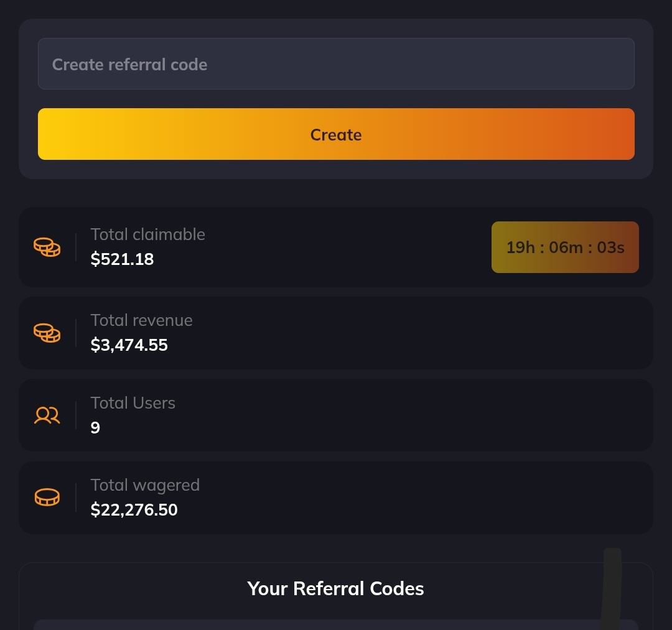Screen dimensions: 672x630
Task: Select the user count number 9
Action: [x=95, y=428]
